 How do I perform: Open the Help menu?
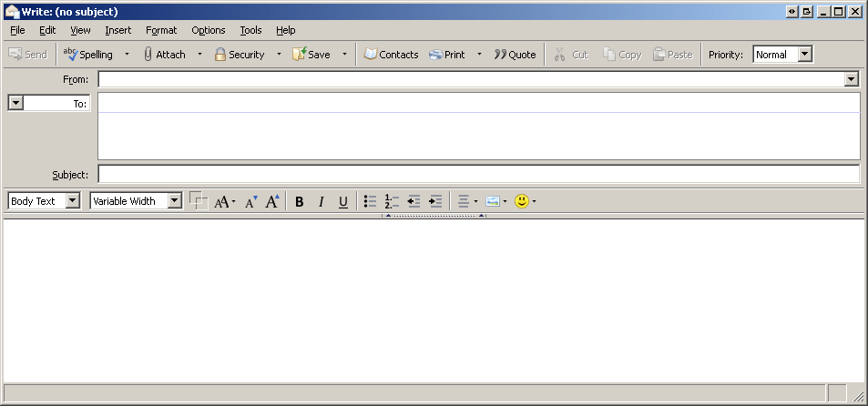(286, 30)
